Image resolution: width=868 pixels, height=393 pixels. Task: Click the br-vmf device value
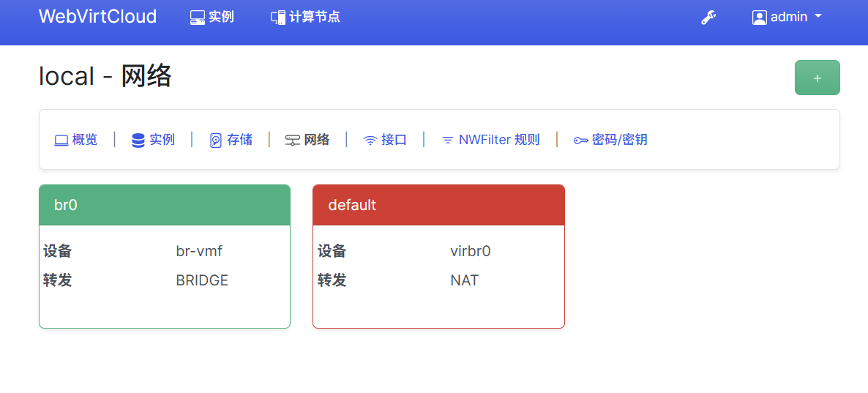[x=199, y=251]
